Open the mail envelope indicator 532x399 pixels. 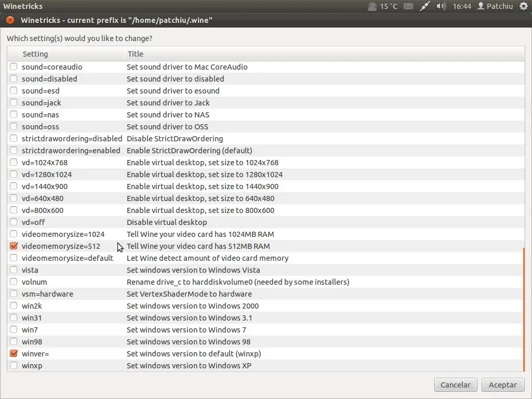coord(408,6)
